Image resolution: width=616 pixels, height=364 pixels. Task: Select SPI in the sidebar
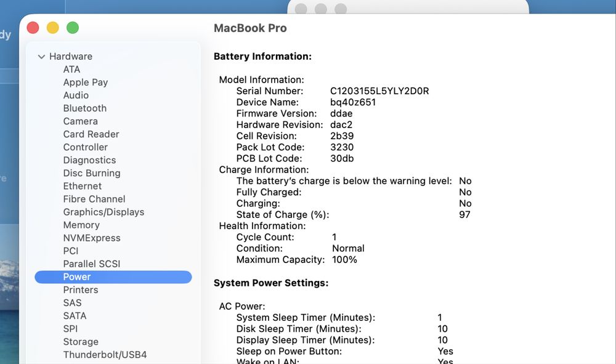coord(70,329)
